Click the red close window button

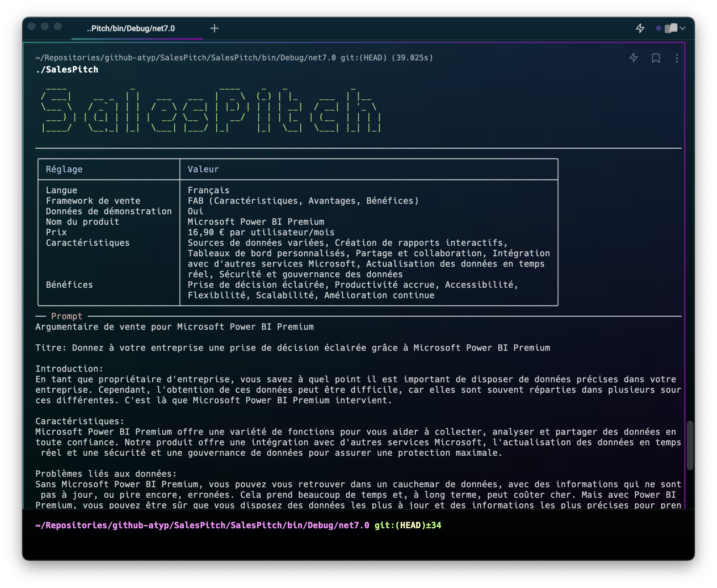pyautogui.click(x=32, y=27)
